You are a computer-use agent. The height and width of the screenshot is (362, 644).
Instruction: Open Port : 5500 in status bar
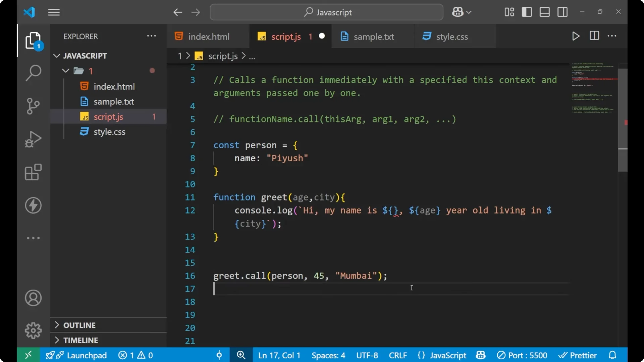522,355
